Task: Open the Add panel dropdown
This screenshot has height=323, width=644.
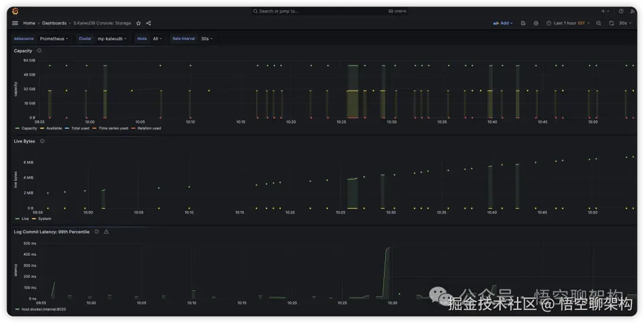Action: pyautogui.click(x=503, y=23)
